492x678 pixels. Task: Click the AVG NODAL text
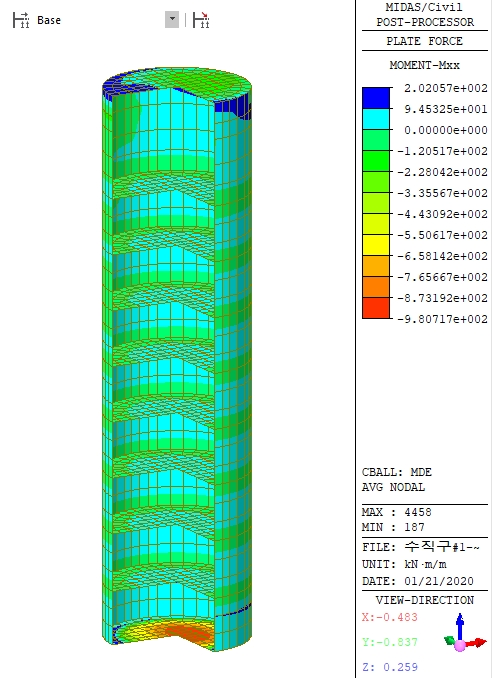(393, 487)
